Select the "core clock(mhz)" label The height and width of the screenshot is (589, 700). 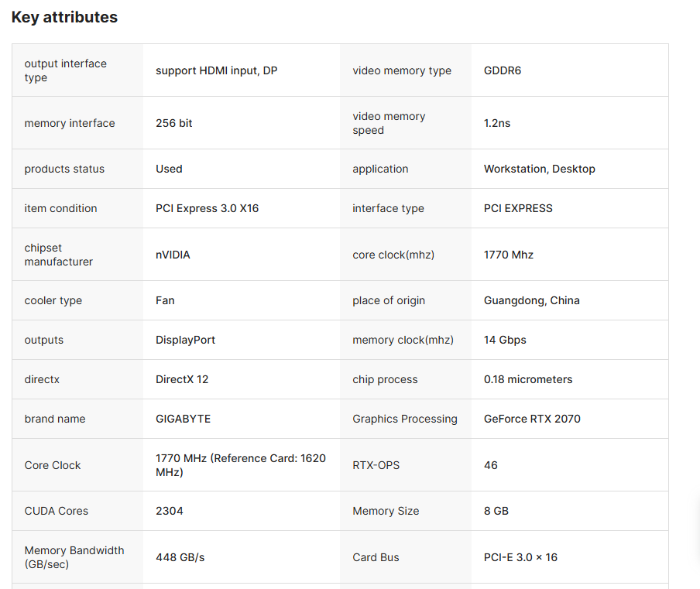pyautogui.click(x=393, y=255)
